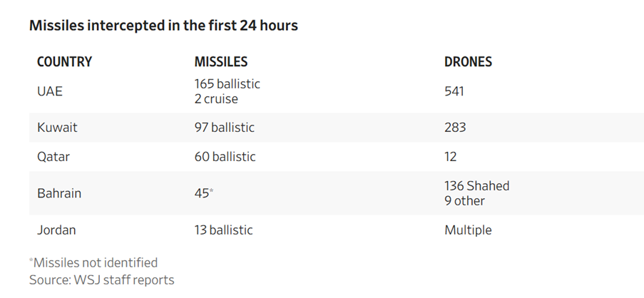The image size is (644, 298).
Task: Click the "Source: WSJ staff reports" line
Action: [x=101, y=279]
